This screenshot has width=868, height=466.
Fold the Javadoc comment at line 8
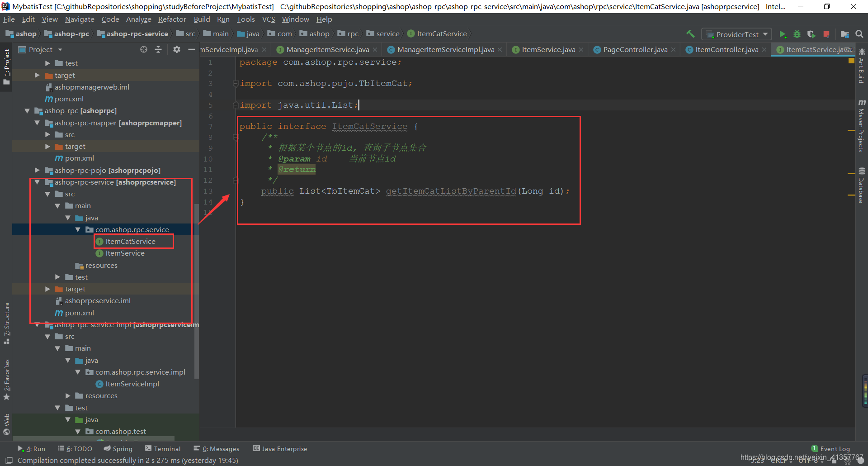(236, 137)
